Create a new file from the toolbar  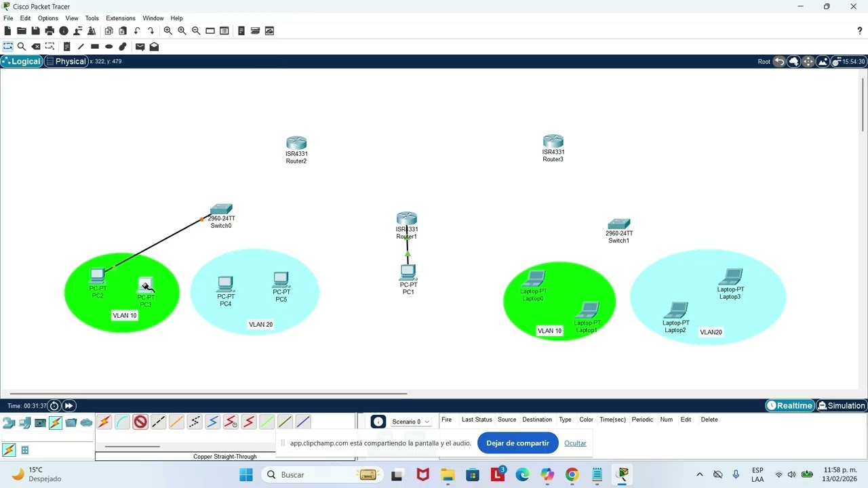[x=7, y=30]
